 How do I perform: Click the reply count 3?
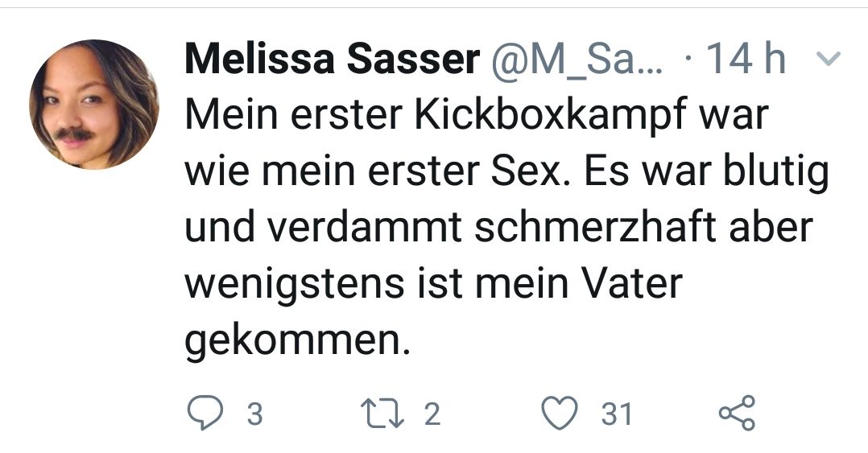tap(254, 414)
